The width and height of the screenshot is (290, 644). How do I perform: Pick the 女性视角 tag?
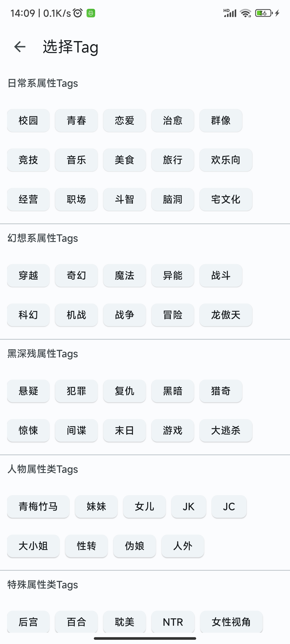point(231,622)
